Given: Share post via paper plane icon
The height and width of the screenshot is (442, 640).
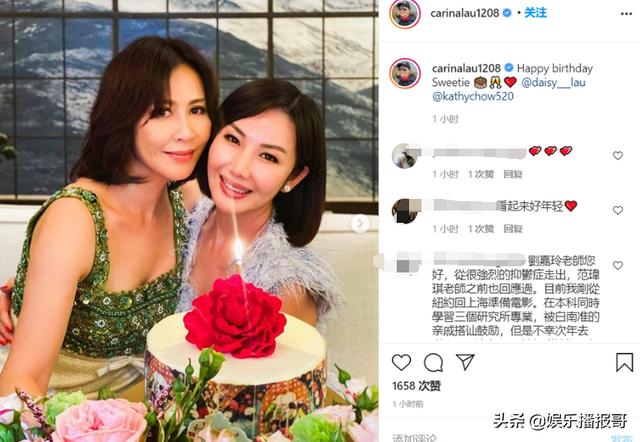Looking at the screenshot, I should tap(465, 362).
